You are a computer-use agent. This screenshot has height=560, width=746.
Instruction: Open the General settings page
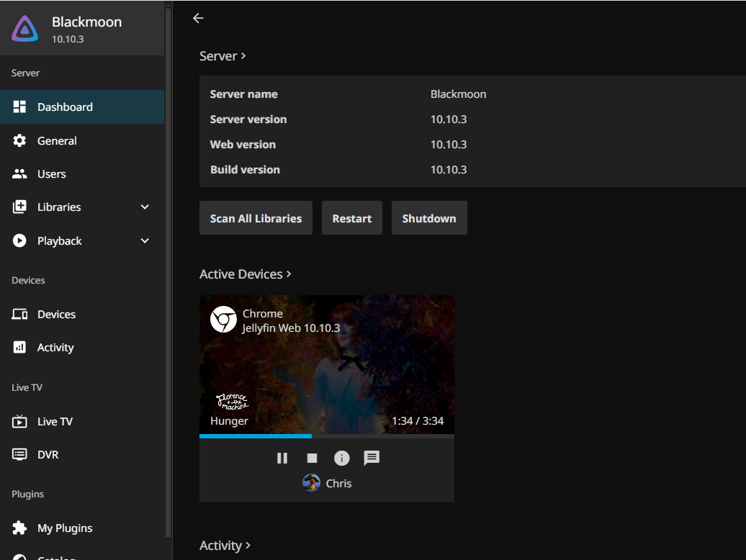coord(57,141)
